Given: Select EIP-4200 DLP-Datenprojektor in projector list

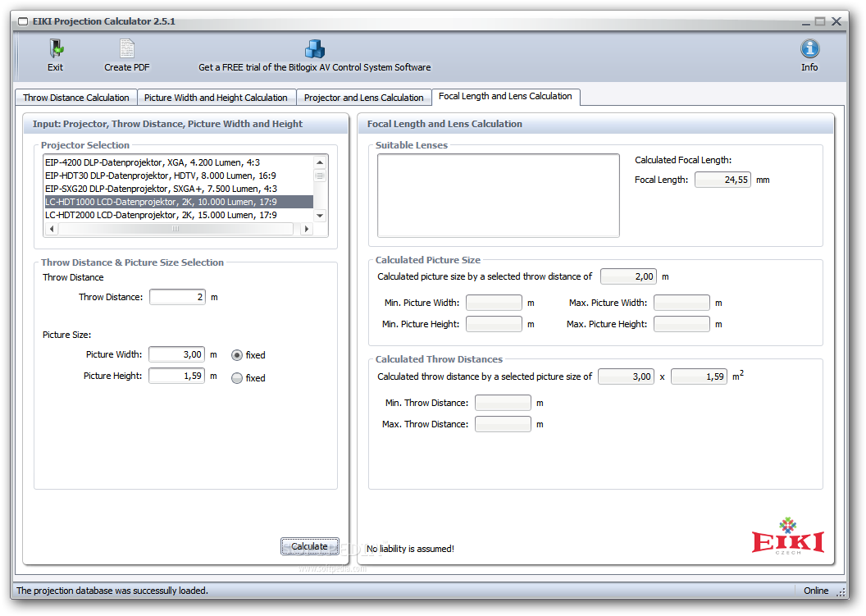Looking at the screenshot, I should coord(179,162).
